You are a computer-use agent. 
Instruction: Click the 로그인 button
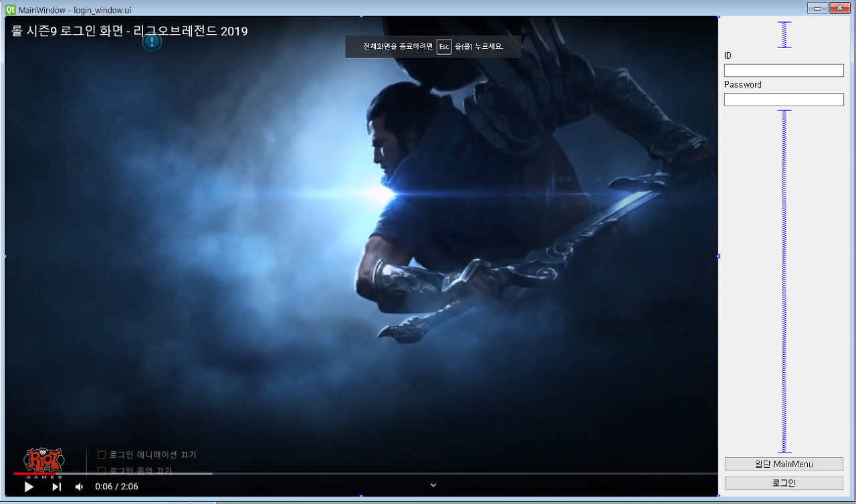tap(784, 483)
